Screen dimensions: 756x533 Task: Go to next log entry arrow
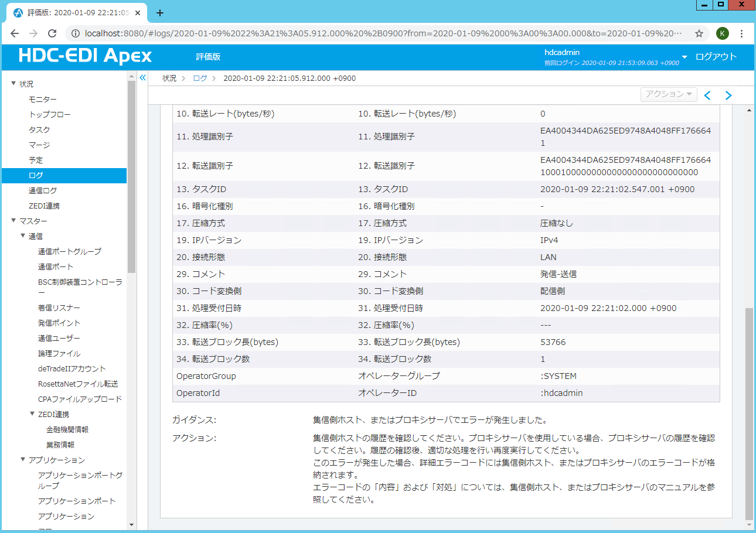tap(728, 95)
